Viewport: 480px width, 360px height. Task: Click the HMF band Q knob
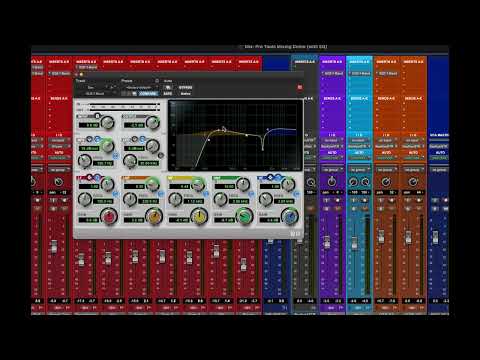point(243,184)
